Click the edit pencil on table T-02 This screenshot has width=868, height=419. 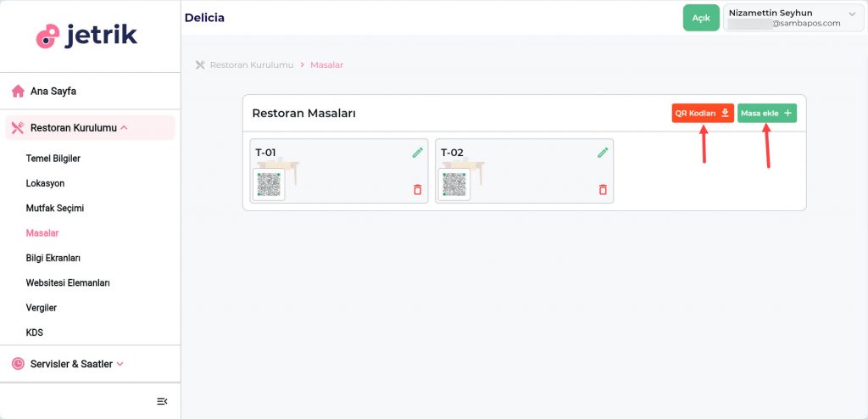603,153
